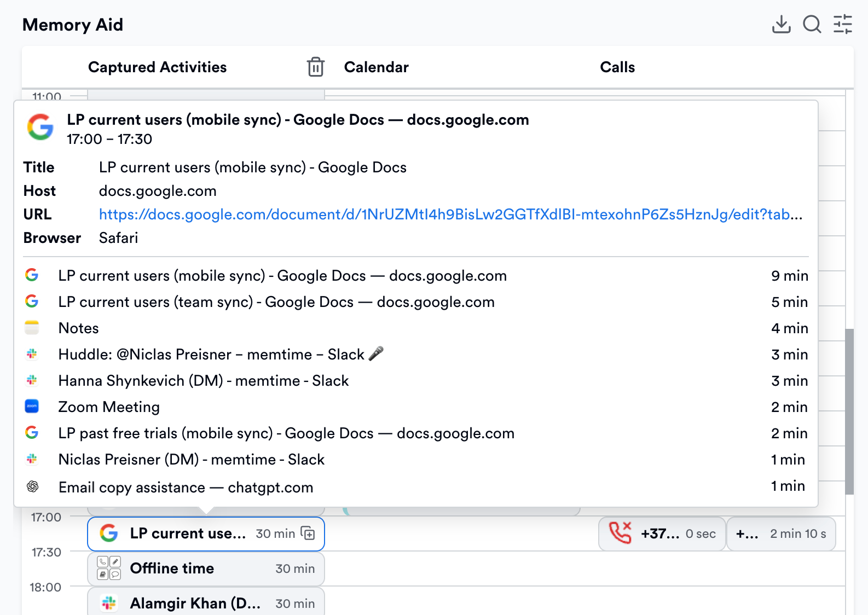The height and width of the screenshot is (615, 868).
Task: Click the Slack icon on Alamgir Khan block
Action: pos(109,603)
